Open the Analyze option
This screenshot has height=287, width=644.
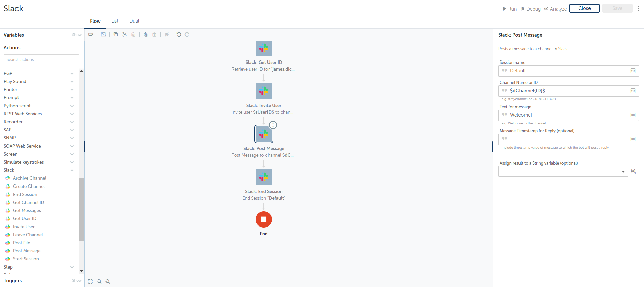coord(556,9)
